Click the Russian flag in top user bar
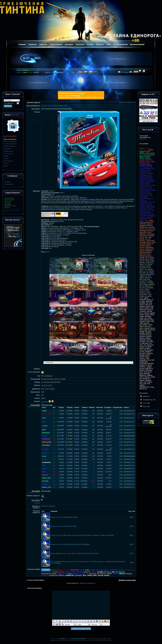This screenshot has width=162, height=644. pyautogui.click(x=140, y=71)
